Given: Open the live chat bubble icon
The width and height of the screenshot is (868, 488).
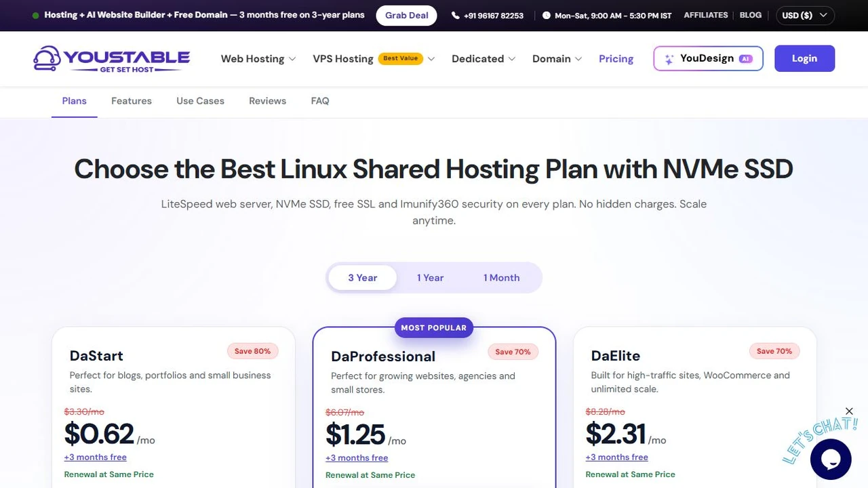Looking at the screenshot, I should (x=831, y=460).
